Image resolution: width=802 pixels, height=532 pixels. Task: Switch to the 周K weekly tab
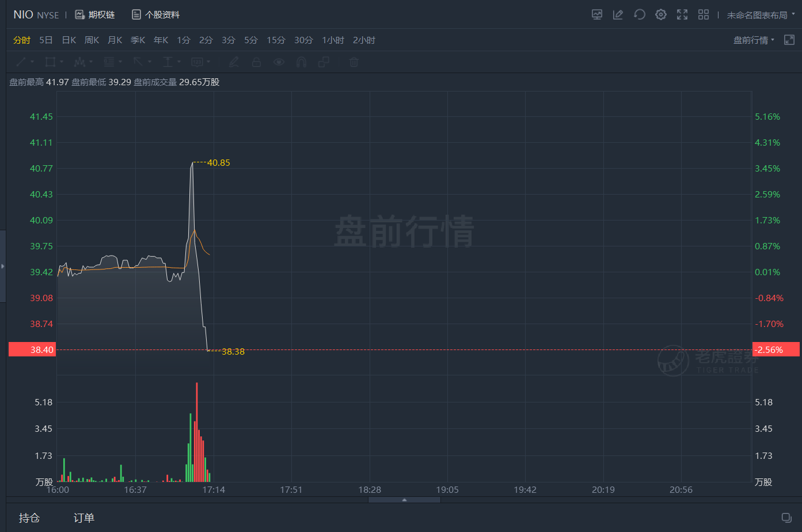92,40
